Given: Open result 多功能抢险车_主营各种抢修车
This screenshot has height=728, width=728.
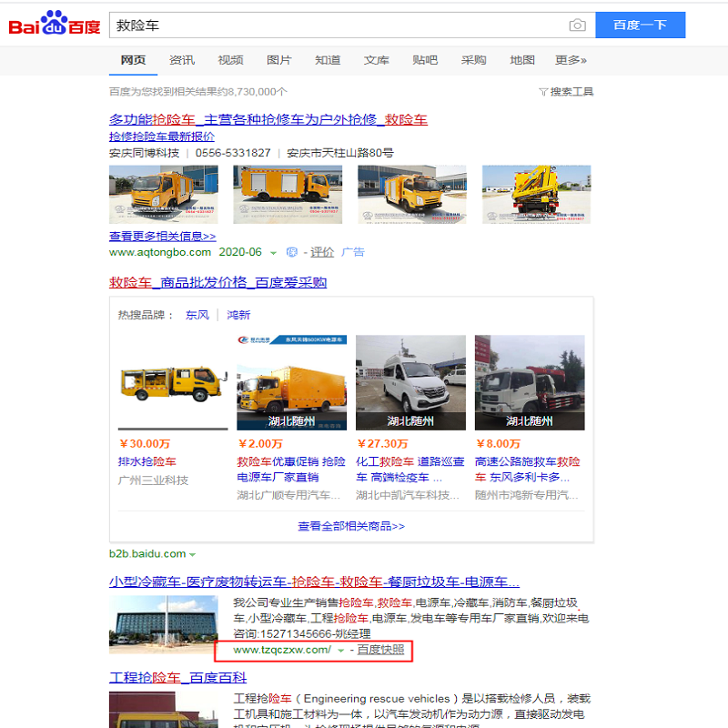Looking at the screenshot, I should [268, 120].
